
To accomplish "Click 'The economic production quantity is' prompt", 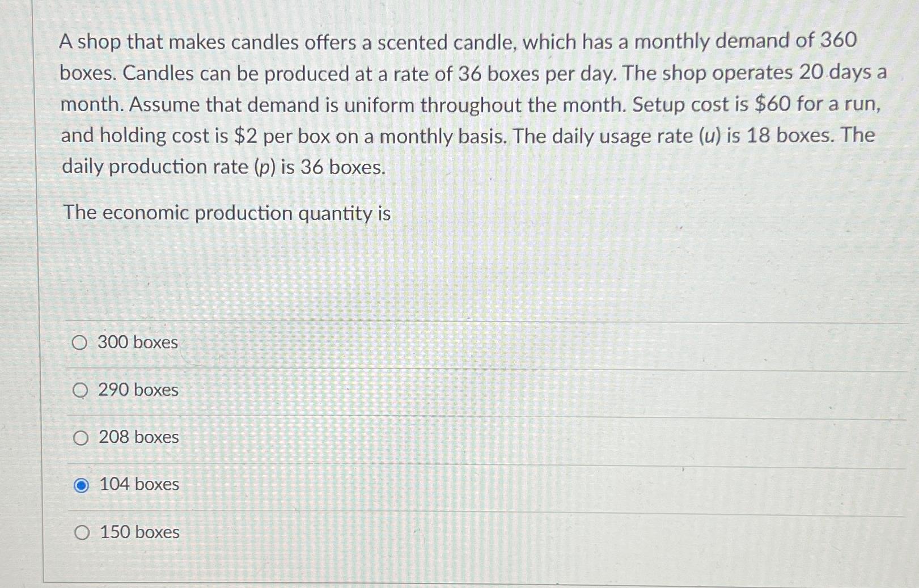I will coord(227,213).
